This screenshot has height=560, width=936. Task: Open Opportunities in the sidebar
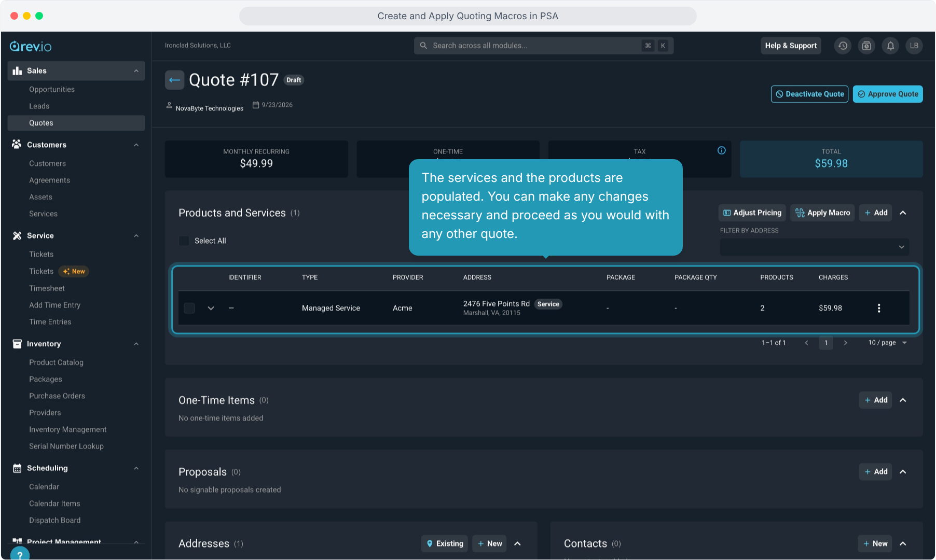coord(52,89)
